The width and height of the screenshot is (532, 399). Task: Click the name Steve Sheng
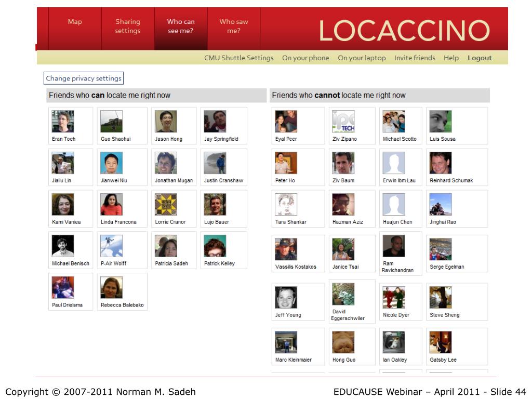pos(445,315)
